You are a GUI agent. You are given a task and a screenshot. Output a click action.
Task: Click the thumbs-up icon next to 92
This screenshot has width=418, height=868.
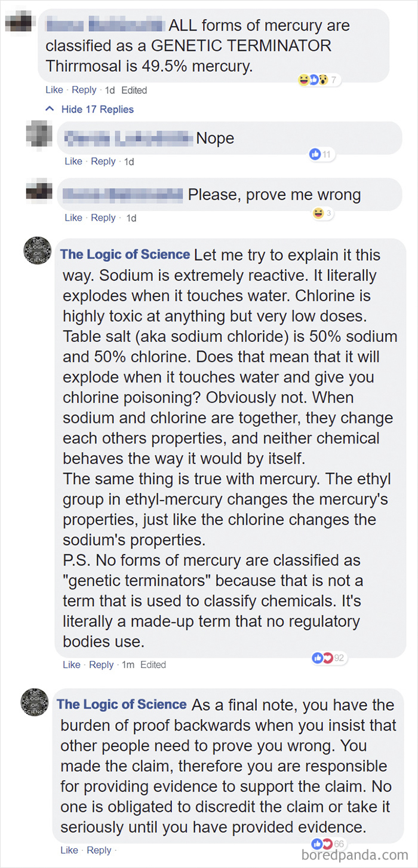317,658
